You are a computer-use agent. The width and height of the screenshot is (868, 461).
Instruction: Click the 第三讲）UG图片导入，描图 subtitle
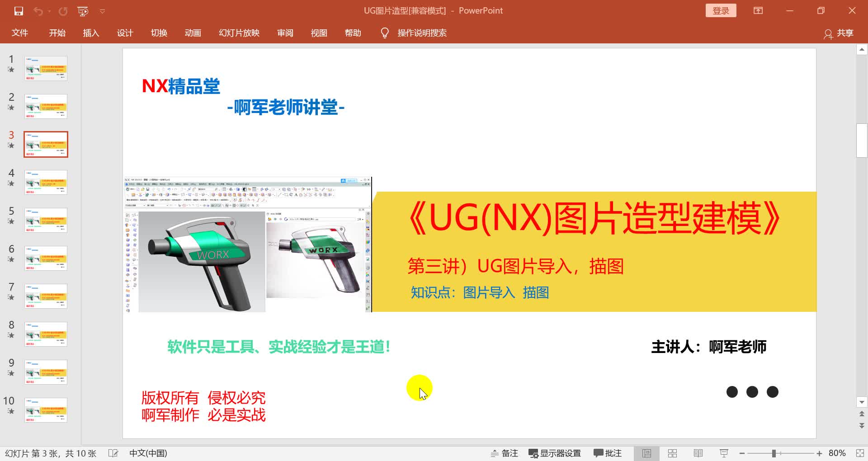515,266
